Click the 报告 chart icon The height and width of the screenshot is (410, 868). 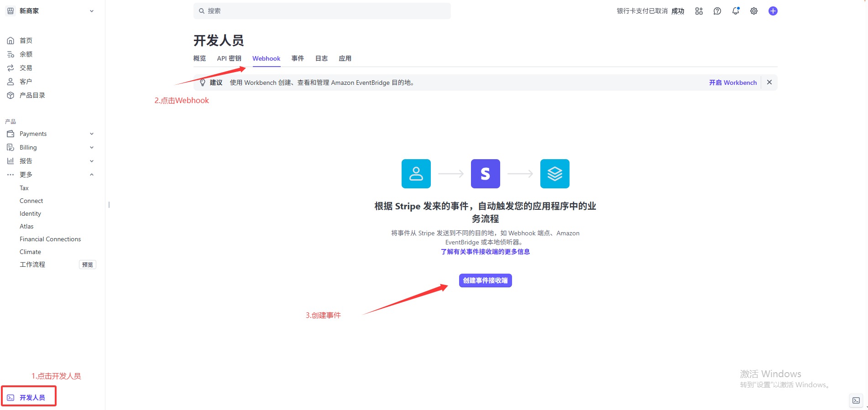coord(10,161)
